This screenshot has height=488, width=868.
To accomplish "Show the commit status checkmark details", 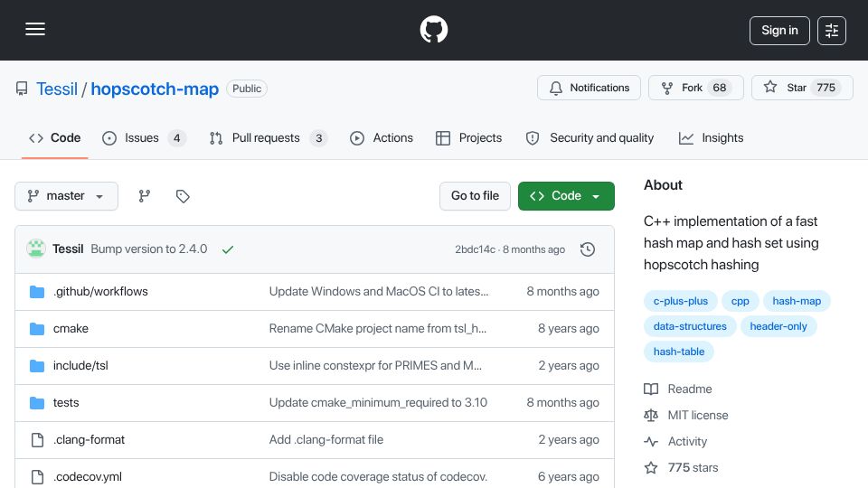I will (x=228, y=249).
